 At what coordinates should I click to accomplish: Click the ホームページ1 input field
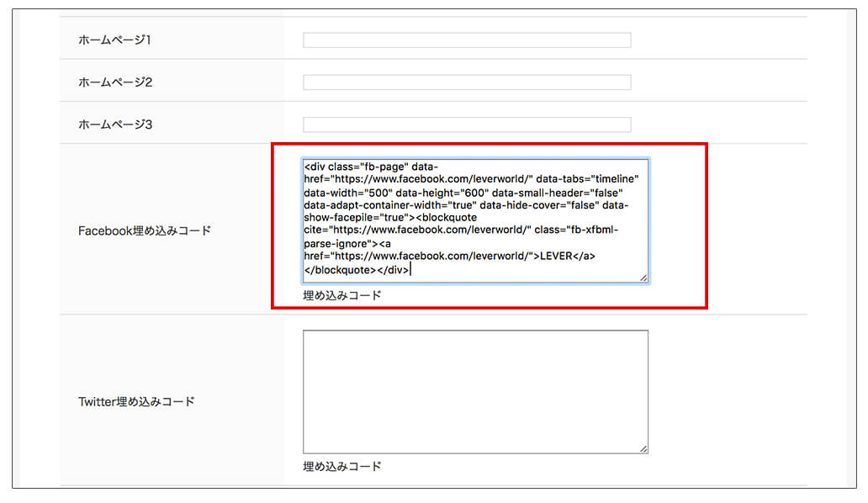click(x=466, y=40)
